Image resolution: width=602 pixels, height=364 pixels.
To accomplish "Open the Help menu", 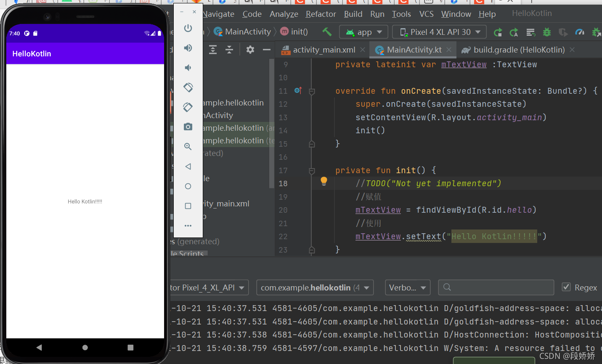I will (487, 14).
